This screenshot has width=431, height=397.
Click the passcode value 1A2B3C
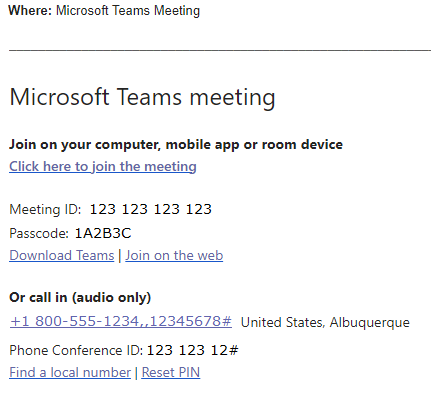pyautogui.click(x=103, y=233)
